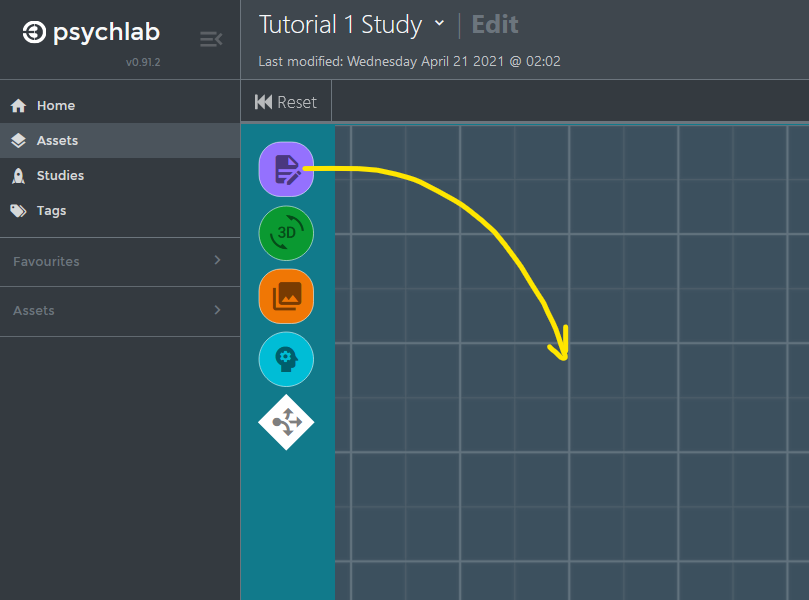Open the Tags page

(x=51, y=211)
